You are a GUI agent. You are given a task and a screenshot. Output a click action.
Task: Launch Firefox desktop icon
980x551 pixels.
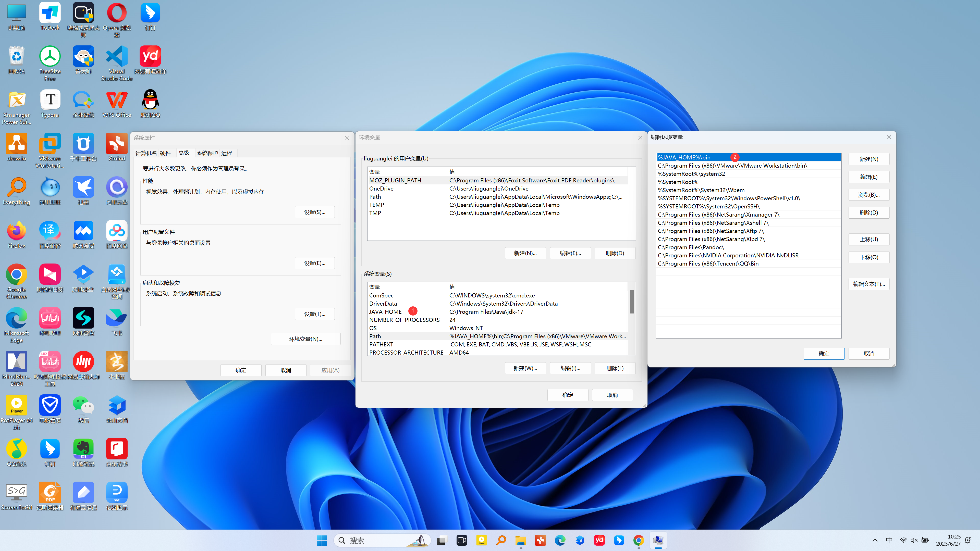(x=16, y=235)
